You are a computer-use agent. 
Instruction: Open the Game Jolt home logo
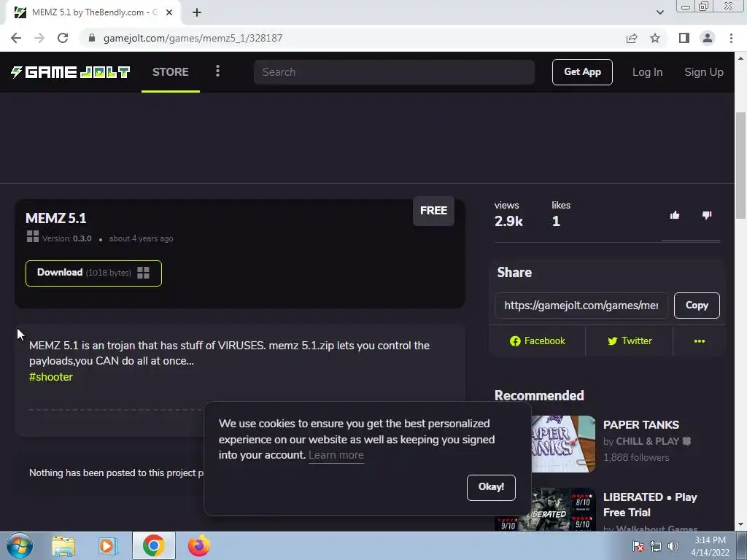[71, 72]
